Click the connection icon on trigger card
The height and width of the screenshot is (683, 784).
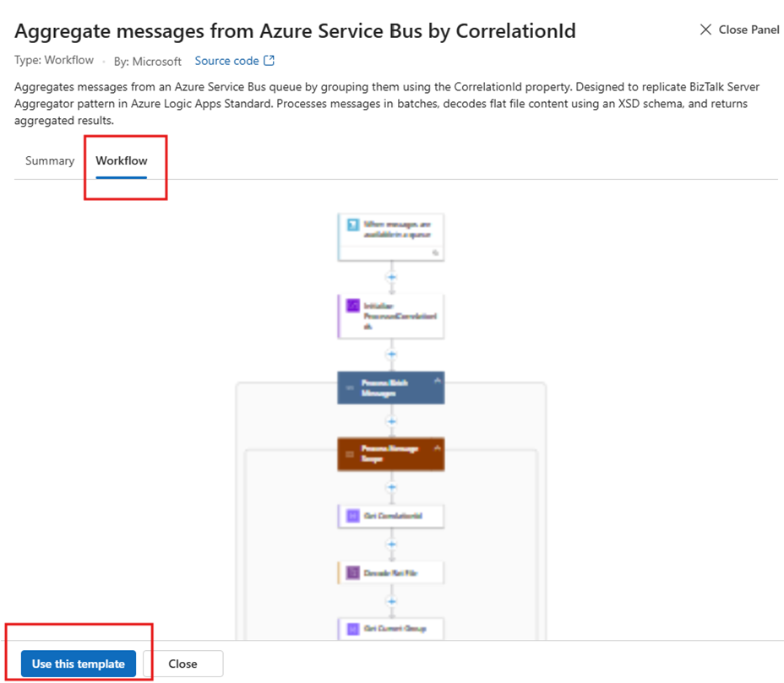(x=435, y=252)
